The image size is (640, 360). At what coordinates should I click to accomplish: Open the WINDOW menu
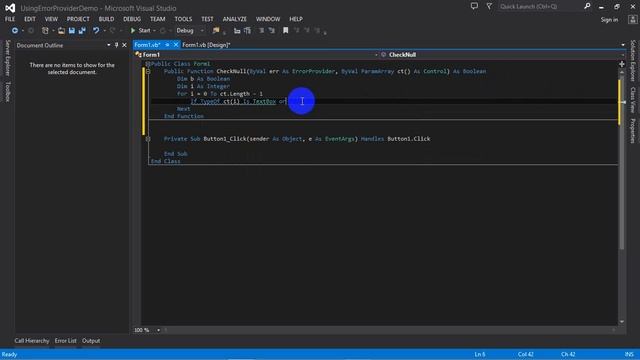tap(268, 19)
